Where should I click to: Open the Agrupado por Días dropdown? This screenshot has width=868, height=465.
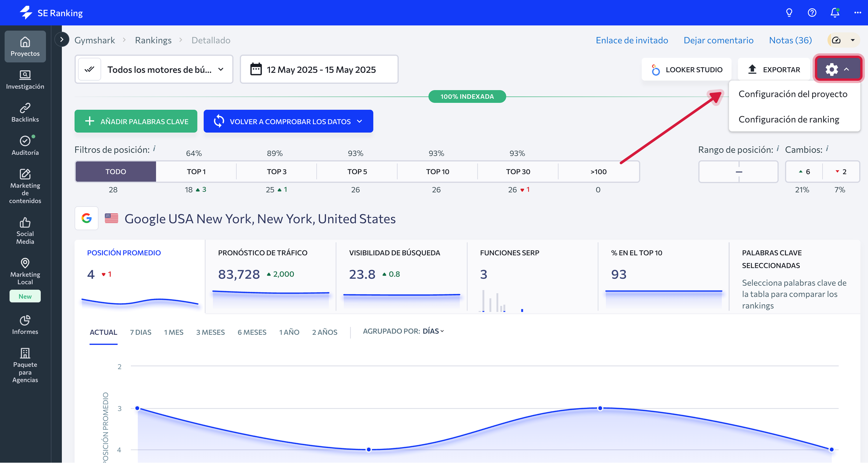pyautogui.click(x=433, y=331)
